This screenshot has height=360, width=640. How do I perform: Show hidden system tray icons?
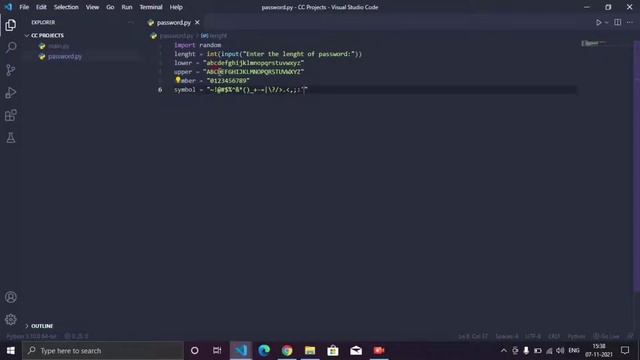click(x=504, y=351)
